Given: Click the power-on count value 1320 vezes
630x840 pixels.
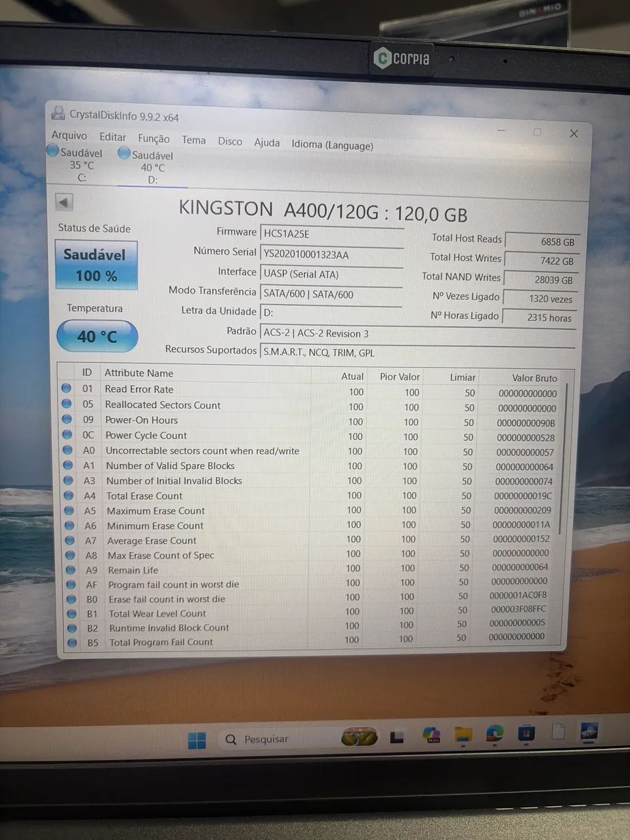Looking at the screenshot, I should click(x=539, y=299).
